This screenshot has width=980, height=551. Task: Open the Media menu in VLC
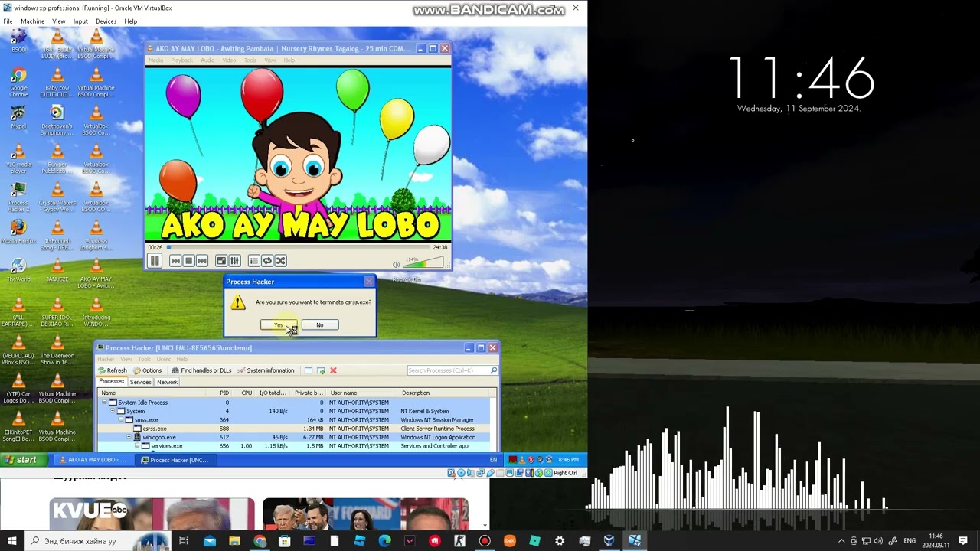click(x=155, y=60)
